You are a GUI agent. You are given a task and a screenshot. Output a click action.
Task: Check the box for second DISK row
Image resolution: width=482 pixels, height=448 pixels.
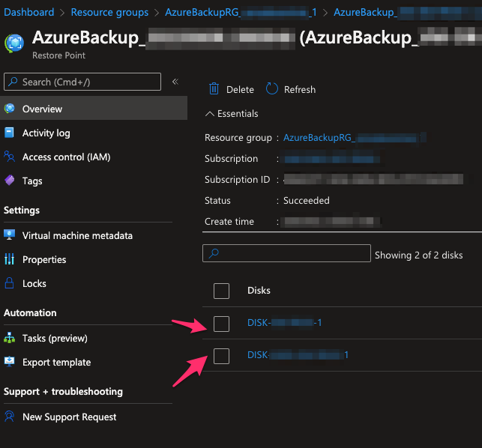point(221,356)
